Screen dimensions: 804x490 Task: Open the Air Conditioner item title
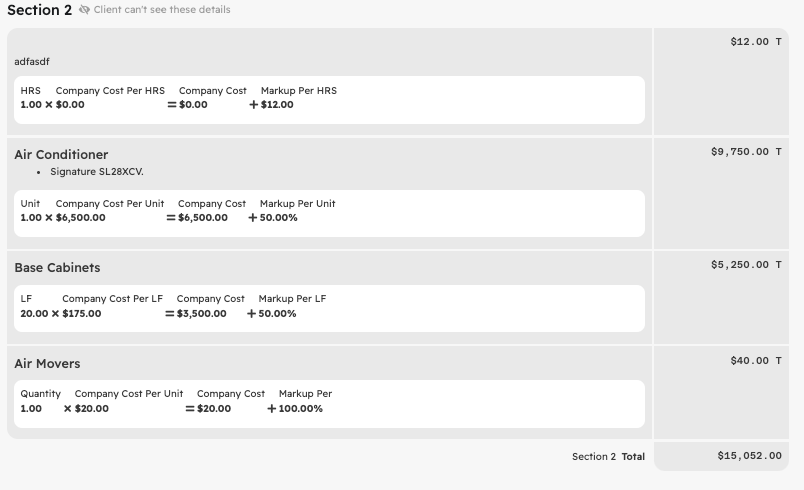[x=61, y=155]
